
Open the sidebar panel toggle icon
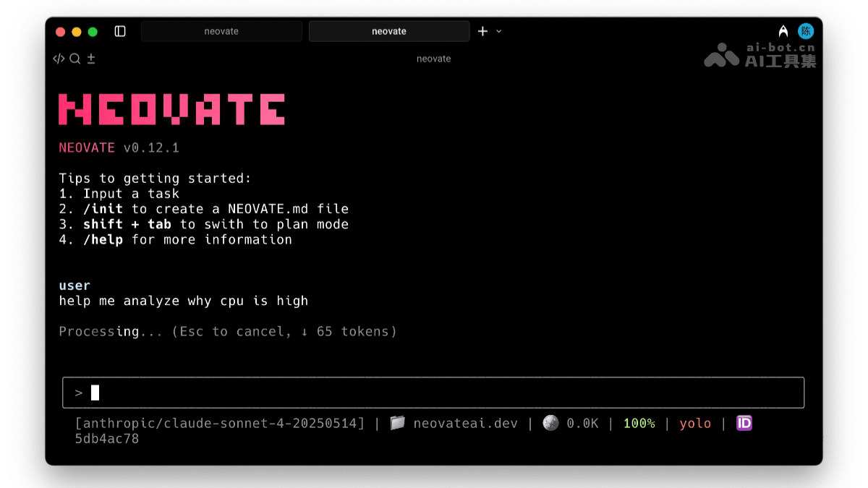(120, 31)
